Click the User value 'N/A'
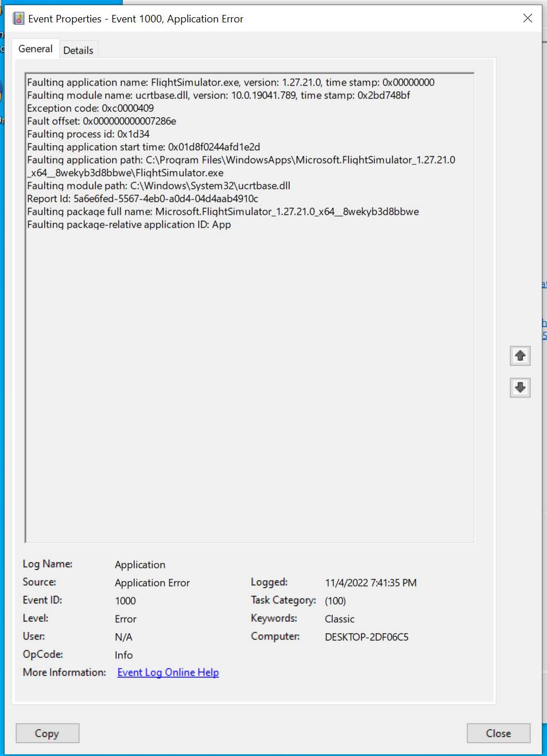 (x=123, y=637)
